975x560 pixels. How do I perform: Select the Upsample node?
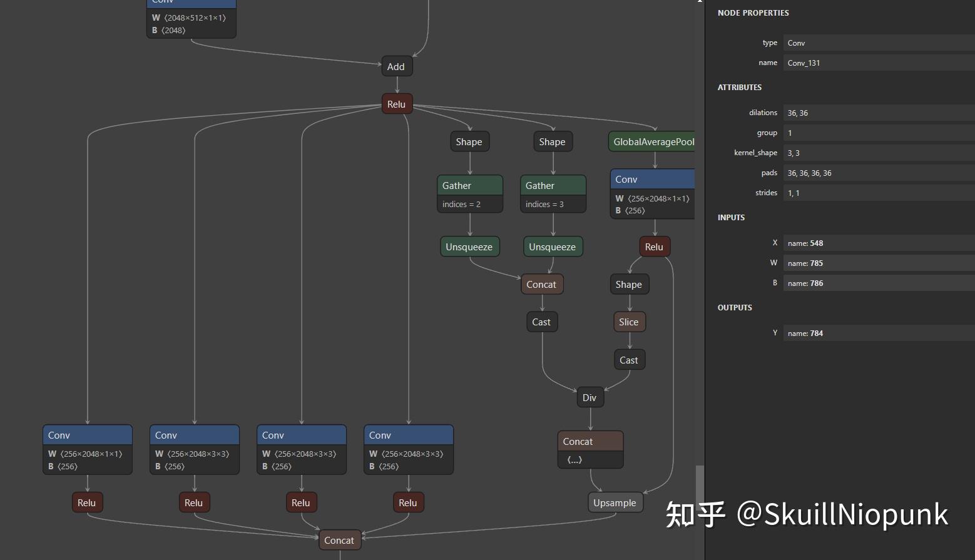pyautogui.click(x=615, y=502)
